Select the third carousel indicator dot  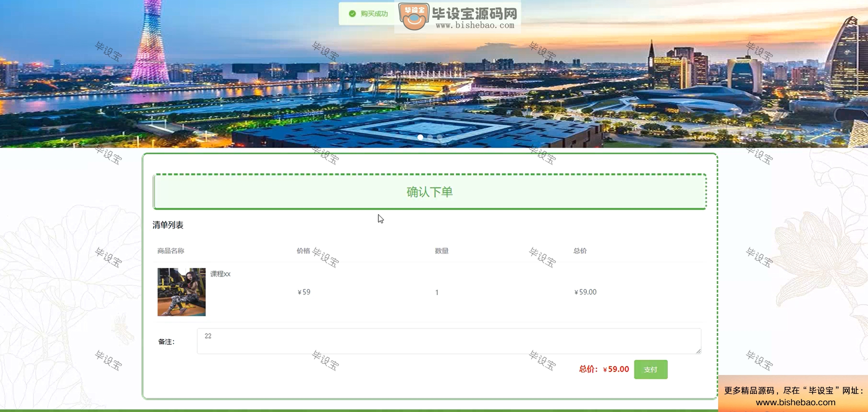pyautogui.click(x=439, y=137)
